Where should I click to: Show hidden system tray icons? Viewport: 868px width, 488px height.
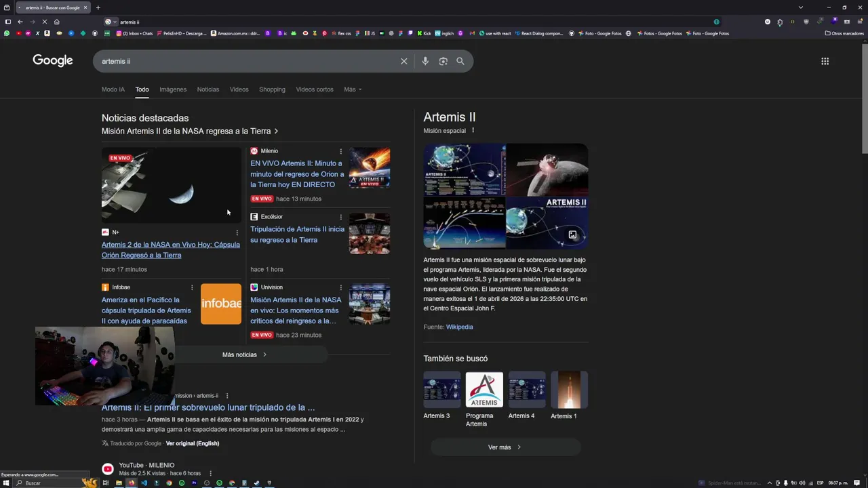(770, 483)
